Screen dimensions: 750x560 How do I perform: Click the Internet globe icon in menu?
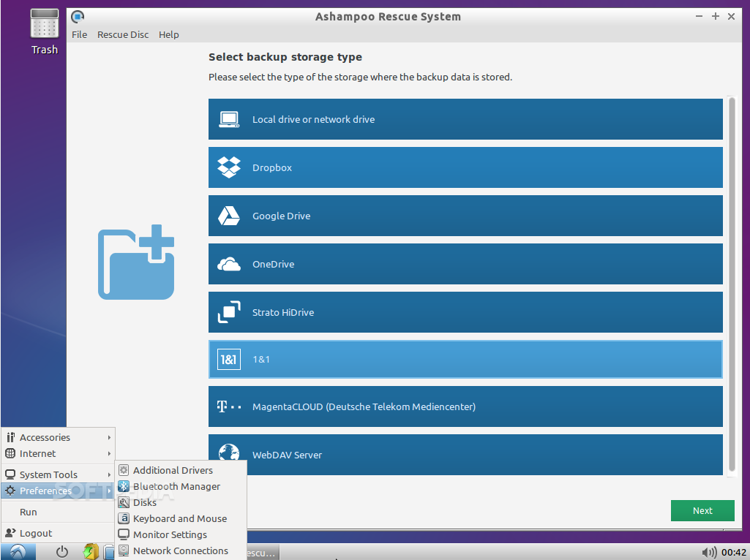[10, 453]
